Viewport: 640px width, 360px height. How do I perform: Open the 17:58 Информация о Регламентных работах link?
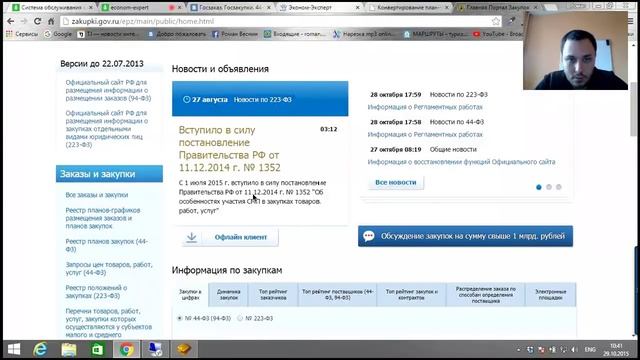(x=425, y=134)
